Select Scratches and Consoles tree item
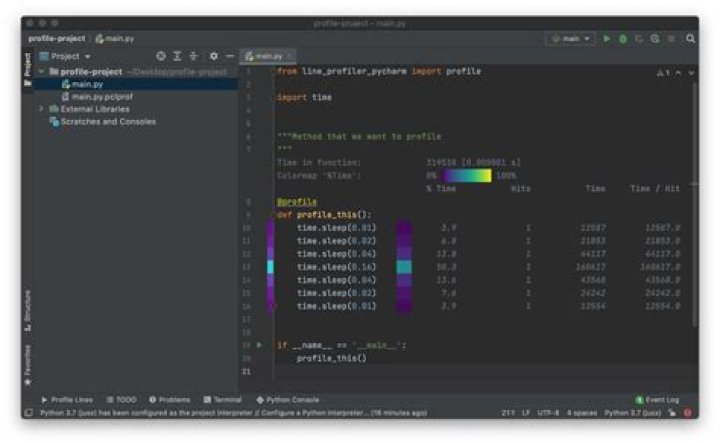This screenshot has height=445, width=720. pos(108,122)
